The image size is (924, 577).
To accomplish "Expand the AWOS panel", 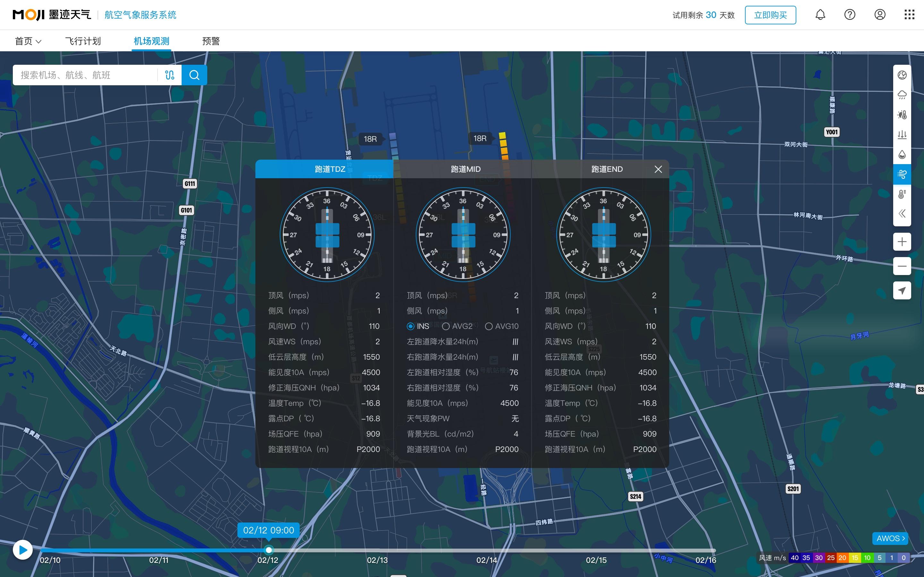I will 890,539.
